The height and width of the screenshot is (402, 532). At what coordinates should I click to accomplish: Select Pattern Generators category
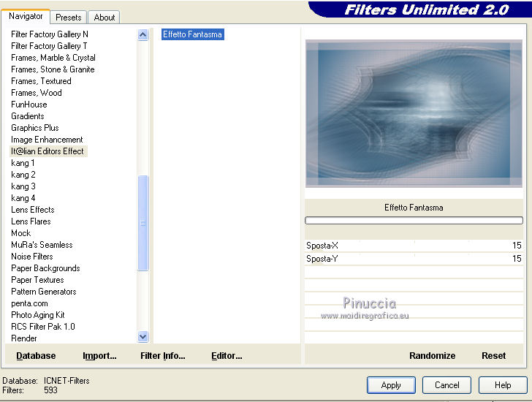click(43, 292)
